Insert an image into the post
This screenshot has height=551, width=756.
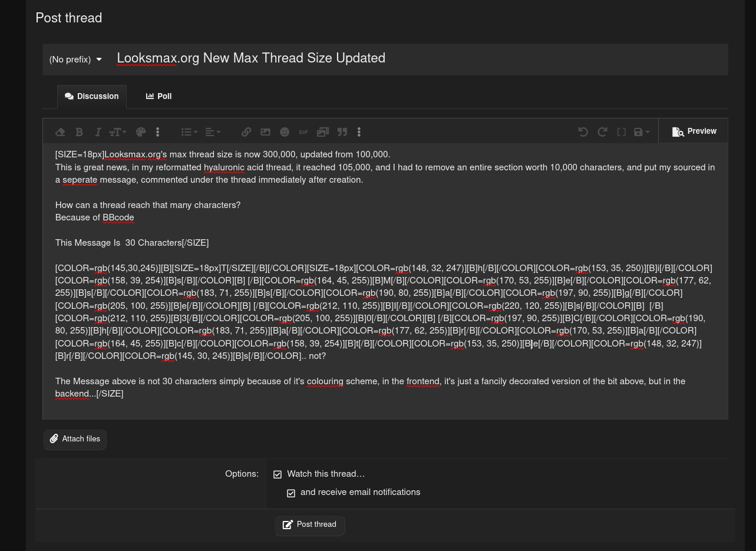tap(265, 132)
